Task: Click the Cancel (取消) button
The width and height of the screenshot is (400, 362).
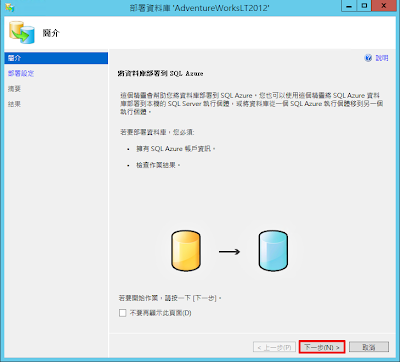Action: (369, 347)
